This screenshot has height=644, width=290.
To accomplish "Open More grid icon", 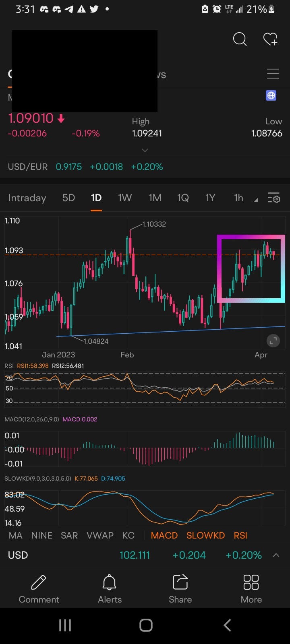I will (x=251, y=588).
